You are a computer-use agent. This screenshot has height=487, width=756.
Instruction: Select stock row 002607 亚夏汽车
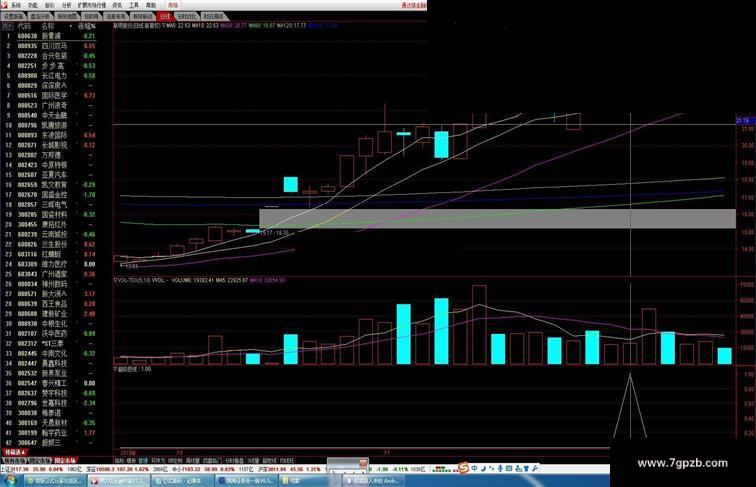51,175
